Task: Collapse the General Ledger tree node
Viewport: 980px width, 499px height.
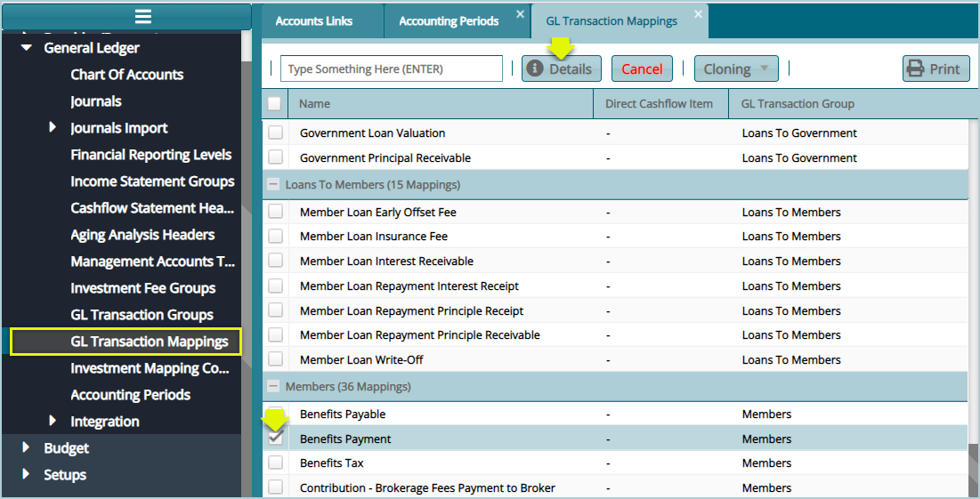Action: tap(26, 47)
